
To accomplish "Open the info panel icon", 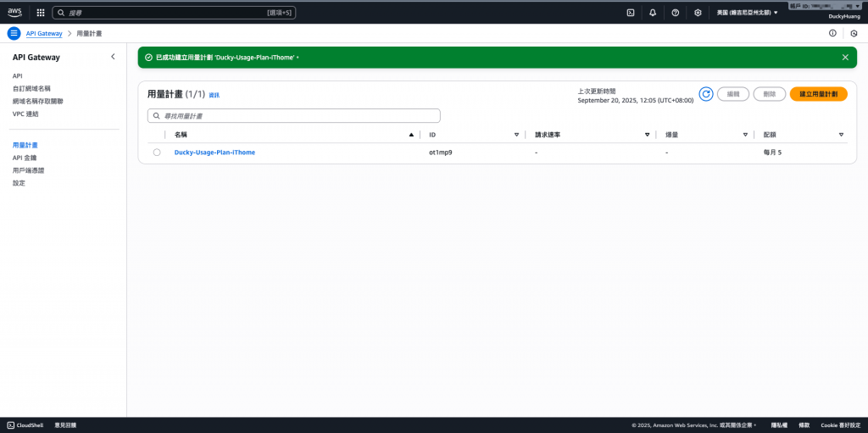I will 832,33.
